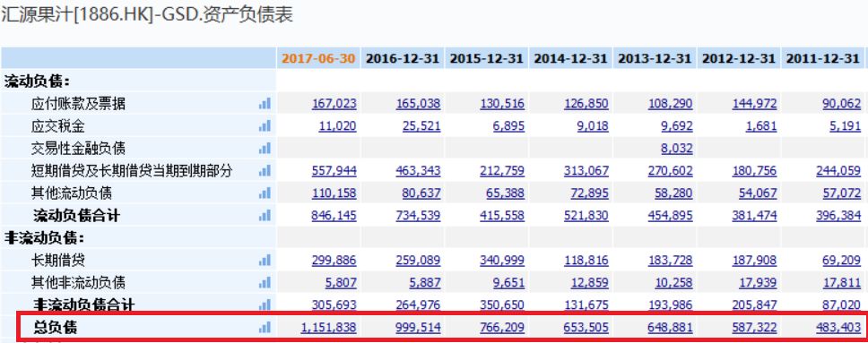
Task: Select the 2016-12-31 column header
Action: (x=403, y=58)
